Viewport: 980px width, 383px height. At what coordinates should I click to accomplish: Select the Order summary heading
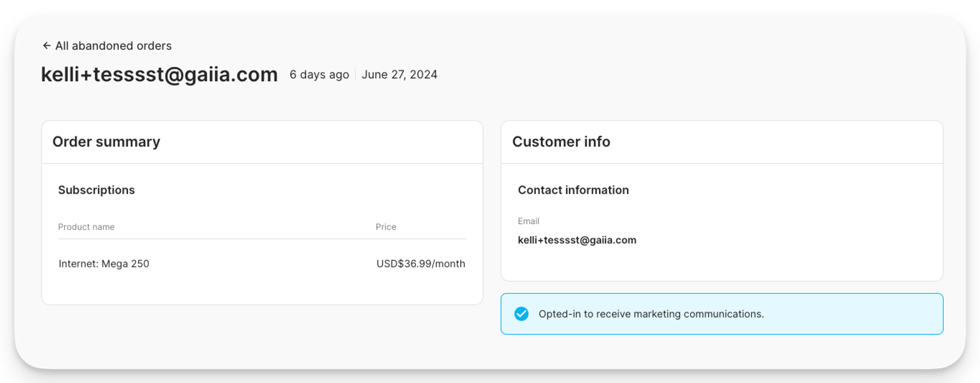pos(106,142)
